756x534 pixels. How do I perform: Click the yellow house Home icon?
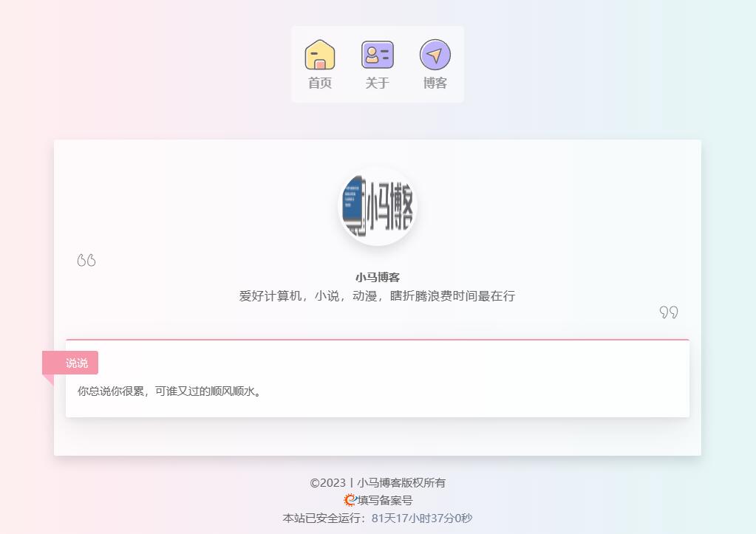click(319, 55)
